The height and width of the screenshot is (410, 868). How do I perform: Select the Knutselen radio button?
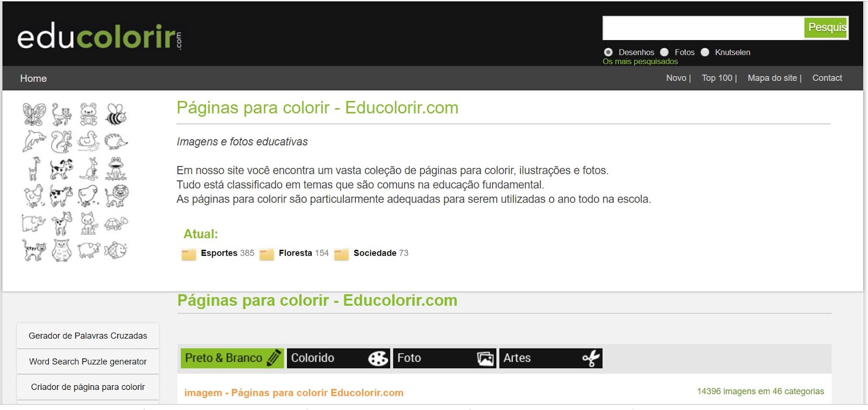(x=705, y=52)
